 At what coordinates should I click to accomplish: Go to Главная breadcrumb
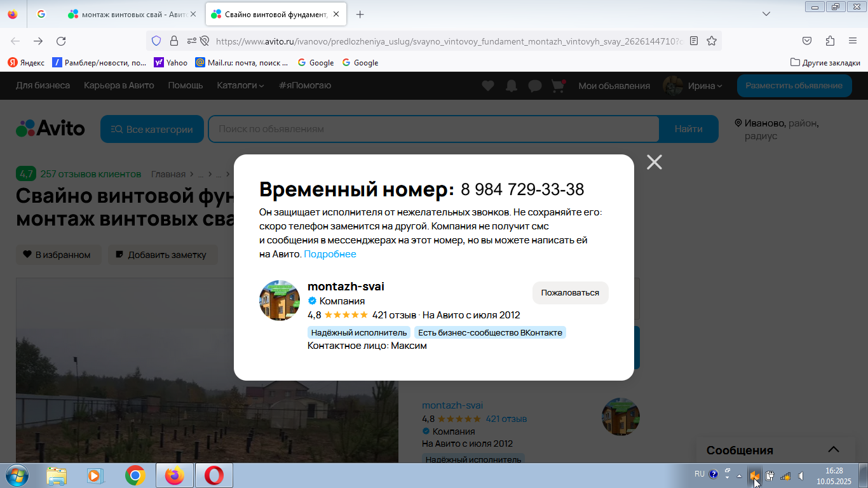[168, 174]
